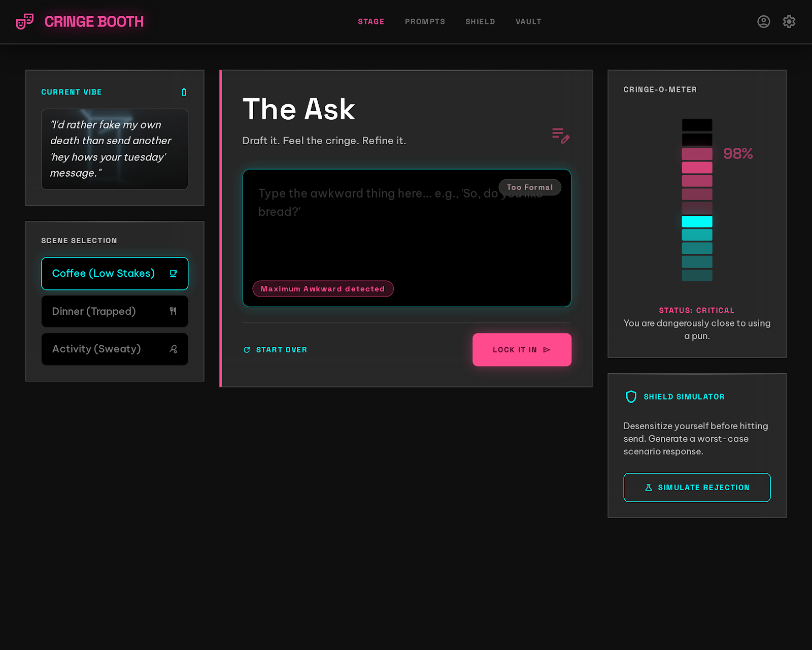Image resolution: width=812 pixels, height=650 pixels.
Task: Choose the Dinner (Trapped) scene option
Action: point(94,311)
